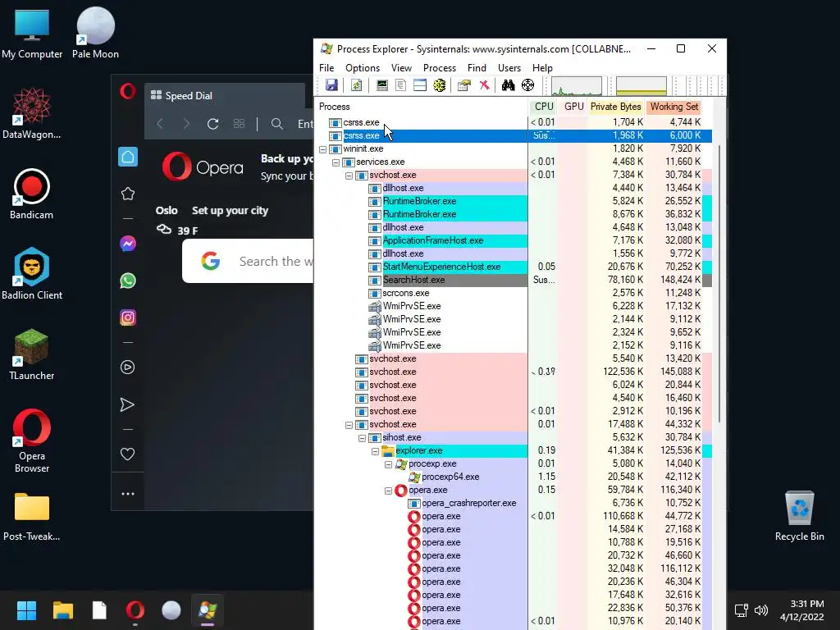Image resolution: width=840 pixels, height=630 pixels.
Task: Open the TLauncher desktop shortcut
Action: (31, 354)
